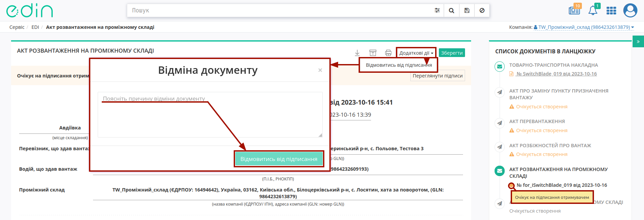Image resolution: width=644 pixels, height=220 pixels.
Task: Click Очікується створення under Акт перевантаження
Action: [x=542, y=130]
